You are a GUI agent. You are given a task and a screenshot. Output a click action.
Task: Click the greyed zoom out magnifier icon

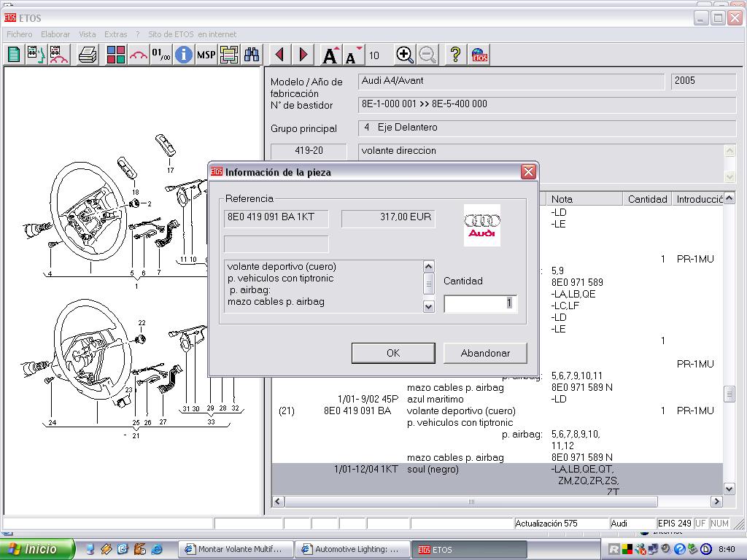pos(427,55)
